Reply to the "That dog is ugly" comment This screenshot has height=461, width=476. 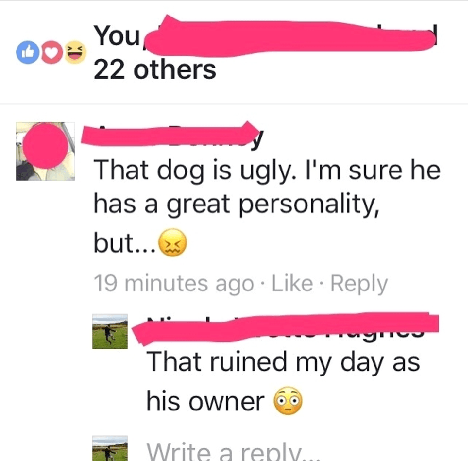pyautogui.click(x=359, y=284)
